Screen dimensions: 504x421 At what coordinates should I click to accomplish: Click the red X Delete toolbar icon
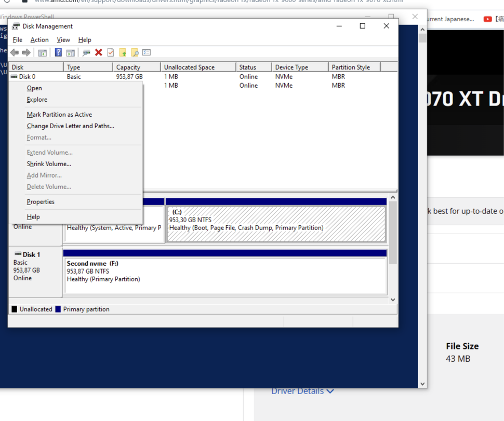point(99,52)
